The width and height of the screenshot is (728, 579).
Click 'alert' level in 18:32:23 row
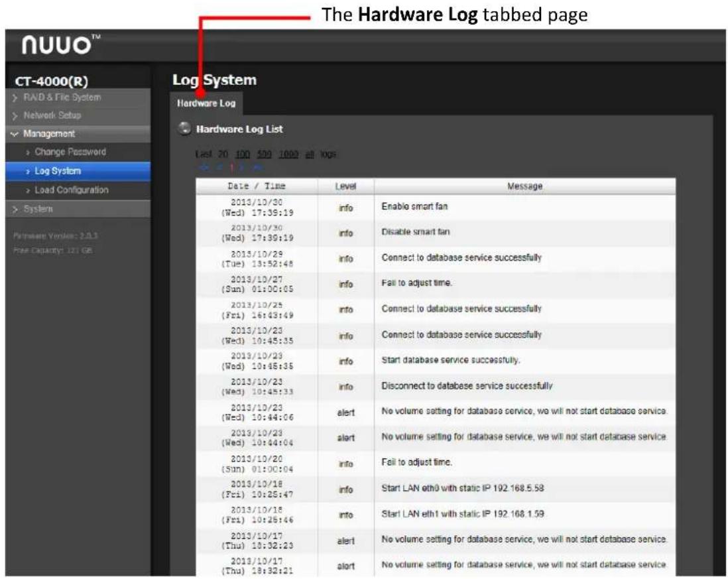(x=346, y=541)
